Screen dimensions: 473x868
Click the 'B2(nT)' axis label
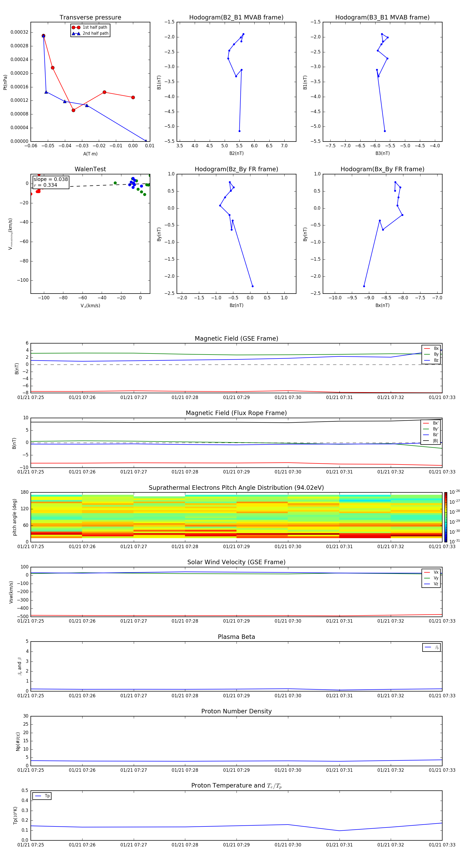click(x=236, y=153)
